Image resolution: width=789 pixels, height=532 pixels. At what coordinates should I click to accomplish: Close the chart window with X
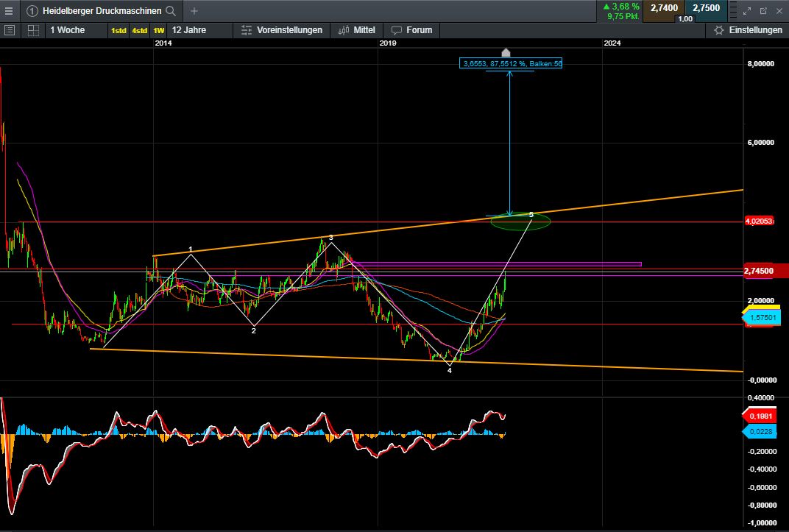click(779, 10)
